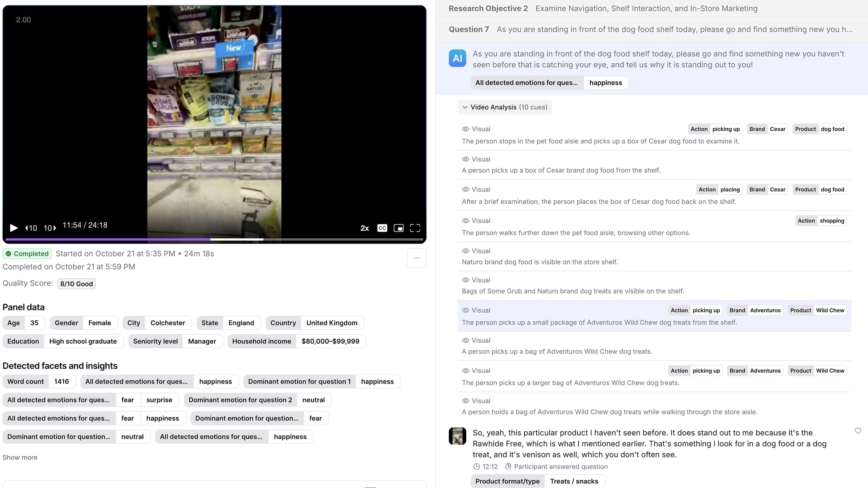Favorite the participant's answer with the heart icon
The image size is (868, 488).
(x=858, y=431)
